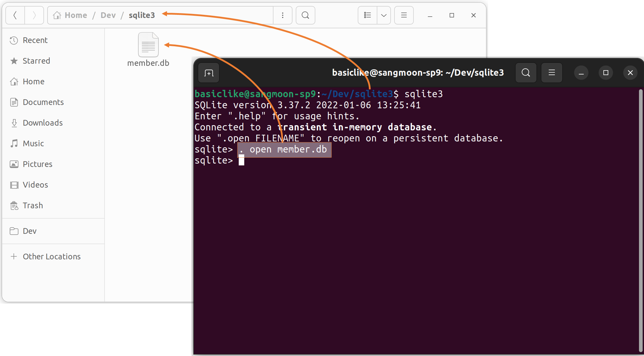Open the path bar three-dot menu
Image resolution: width=644 pixels, height=356 pixels.
(283, 15)
